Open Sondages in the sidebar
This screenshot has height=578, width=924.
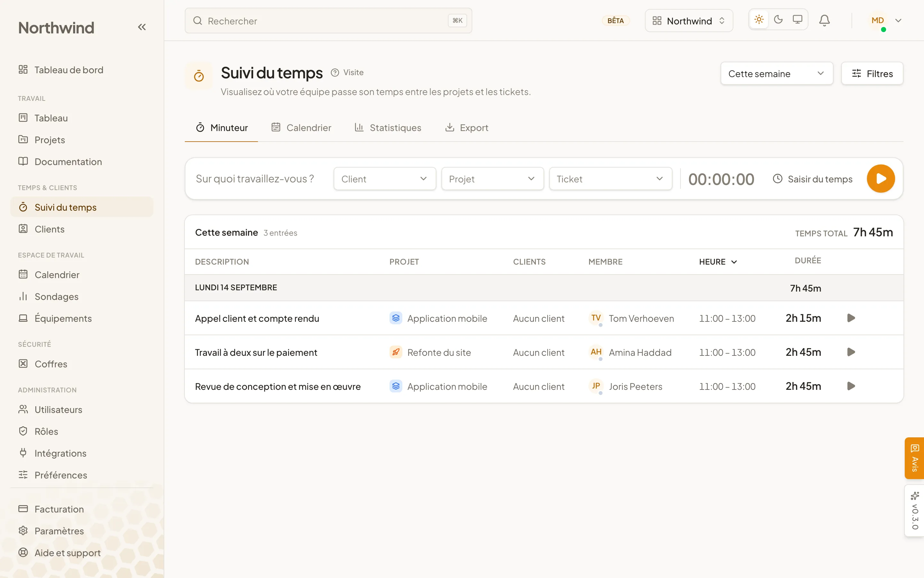coord(82,297)
